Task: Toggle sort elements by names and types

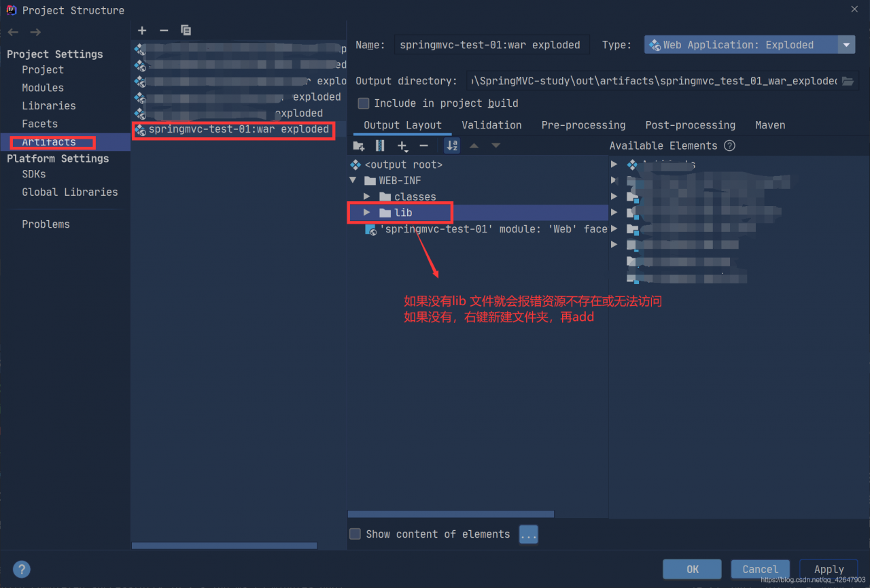Action: [452, 145]
